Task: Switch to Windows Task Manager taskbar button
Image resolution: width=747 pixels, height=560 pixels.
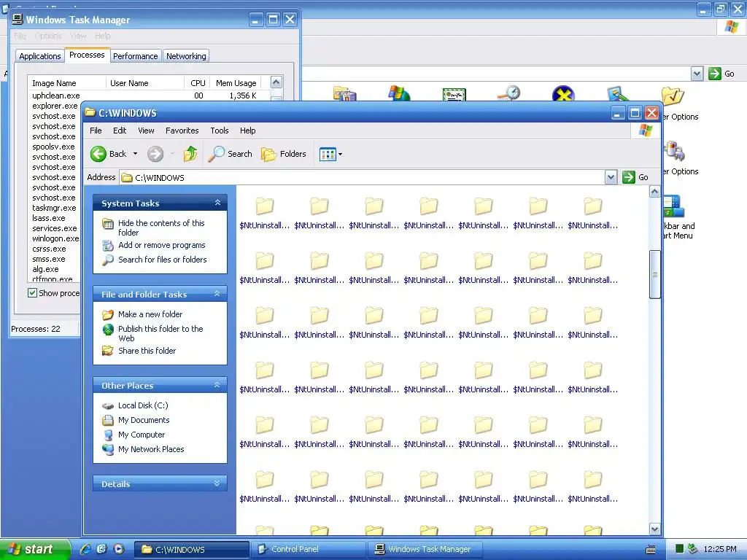Action: pyautogui.click(x=426, y=549)
